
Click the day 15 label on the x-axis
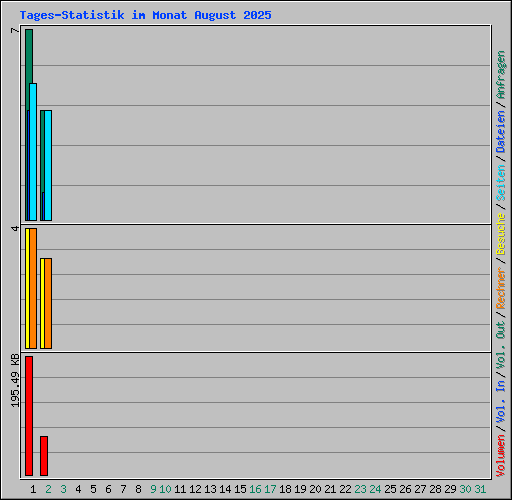click(240, 489)
